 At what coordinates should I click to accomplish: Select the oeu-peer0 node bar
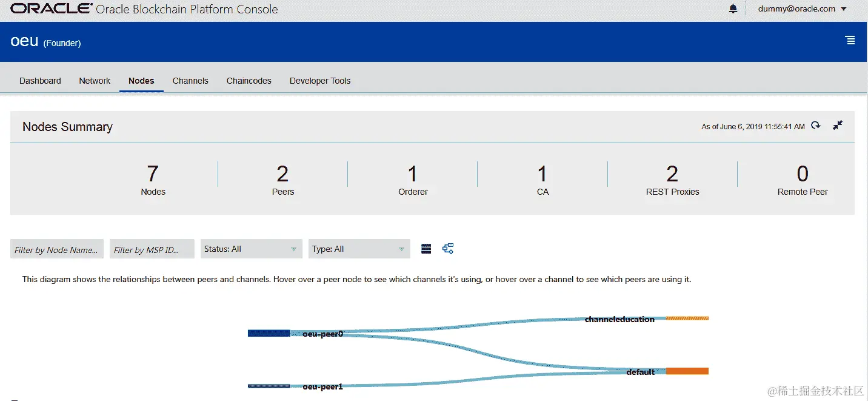pos(269,333)
